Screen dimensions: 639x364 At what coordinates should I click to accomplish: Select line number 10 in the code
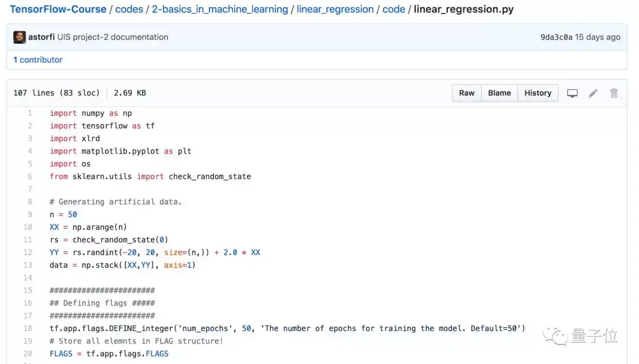[28, 227]
